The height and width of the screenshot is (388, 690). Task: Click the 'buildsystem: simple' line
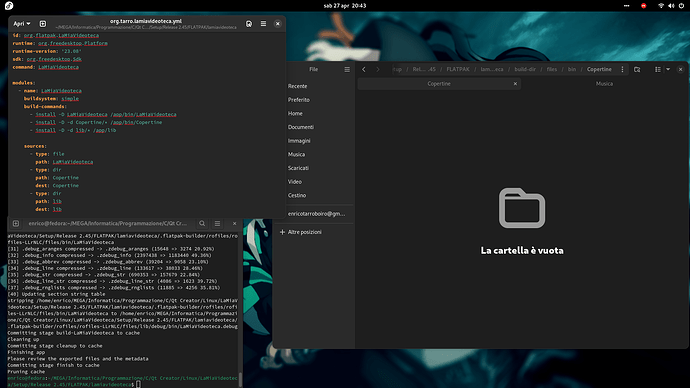pos(51,99)
